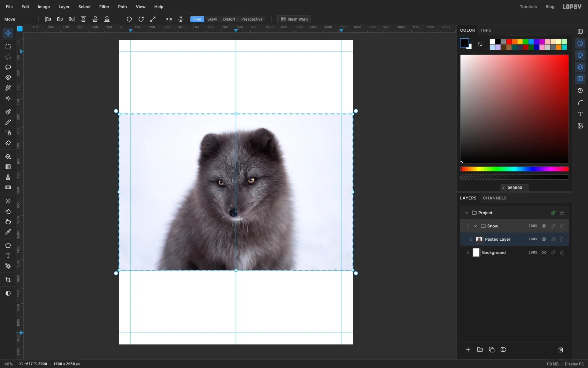Switch to the Info tab
The height and width of the screenshot is (368, 588).
pyautogui.click(x=486, y=30)
